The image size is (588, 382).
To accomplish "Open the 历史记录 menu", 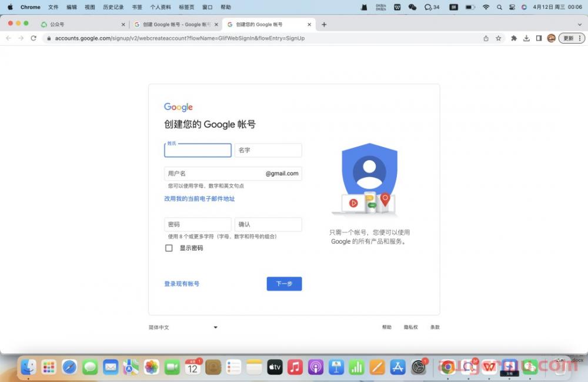I will pos(113,7).
